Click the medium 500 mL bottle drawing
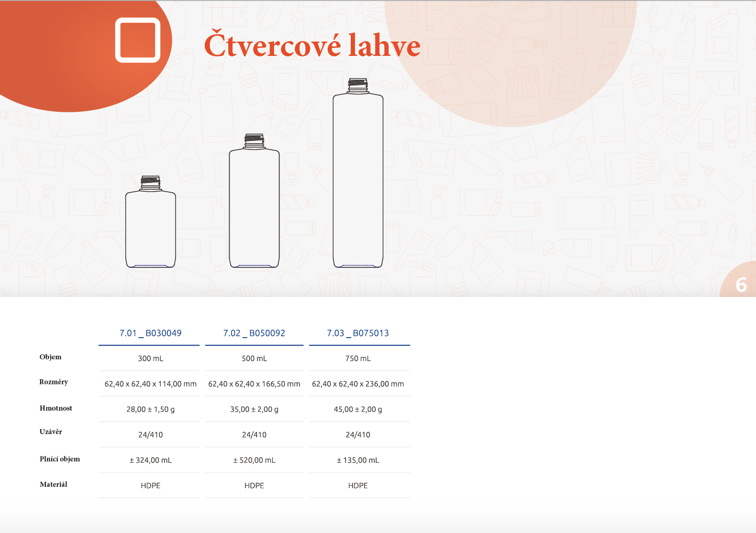This screenshot has width=756, height=533. point(254,201)
